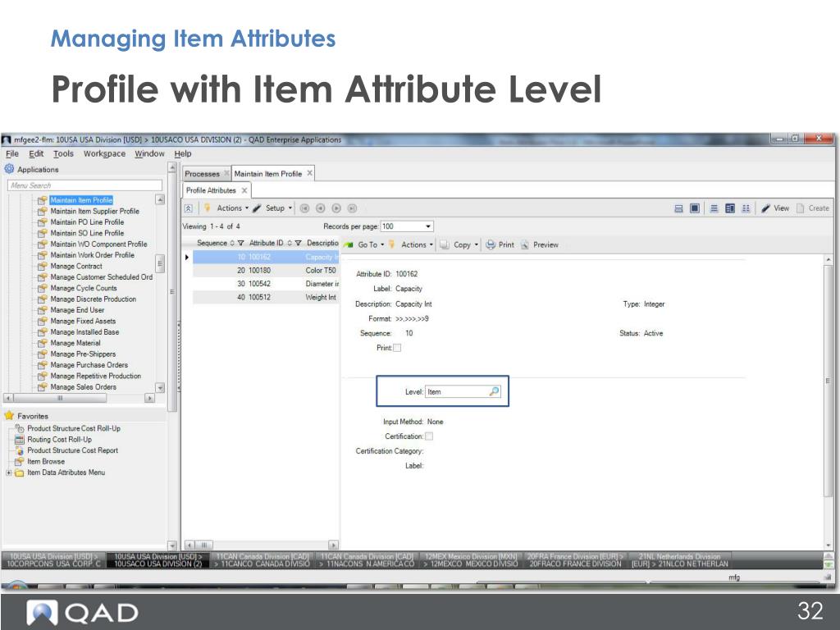
Task: Sort the Sequence column arrows
Action: tap(232, 243)
